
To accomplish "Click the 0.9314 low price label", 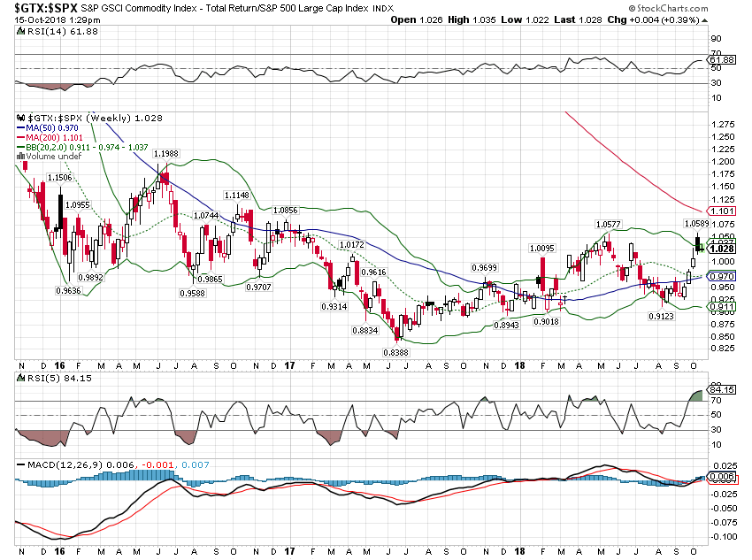I will tap(334, 306).
